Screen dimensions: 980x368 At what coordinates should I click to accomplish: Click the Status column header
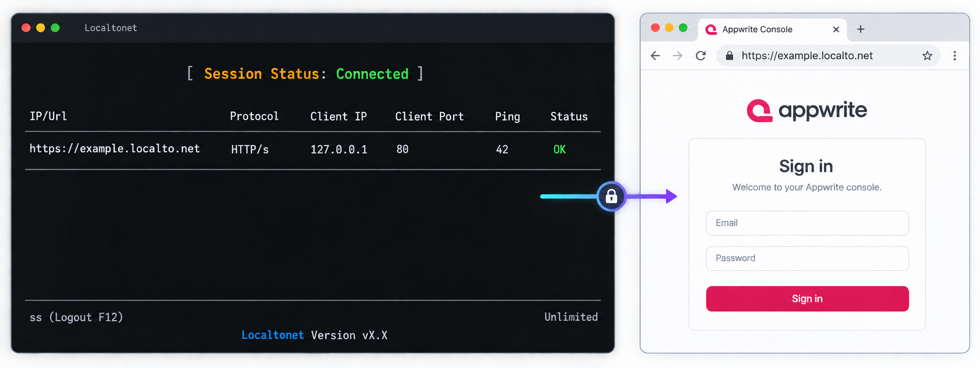569,116
